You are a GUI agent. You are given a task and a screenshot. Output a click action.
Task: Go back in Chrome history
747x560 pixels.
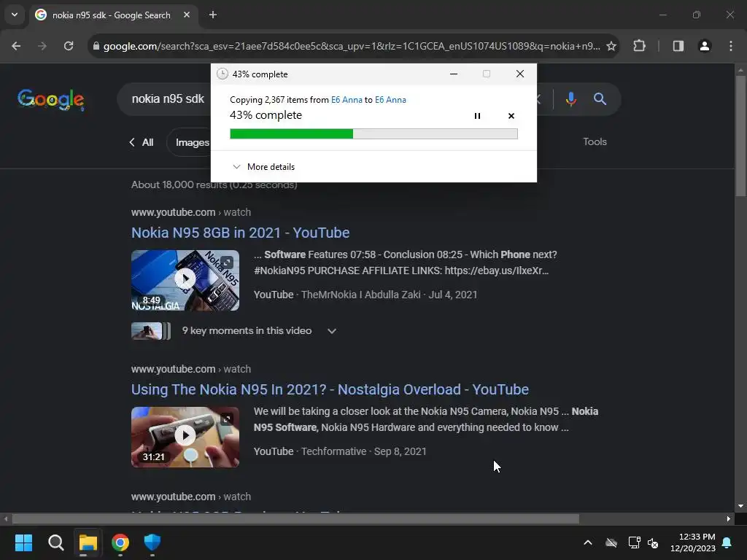click(x=16, y=46)
